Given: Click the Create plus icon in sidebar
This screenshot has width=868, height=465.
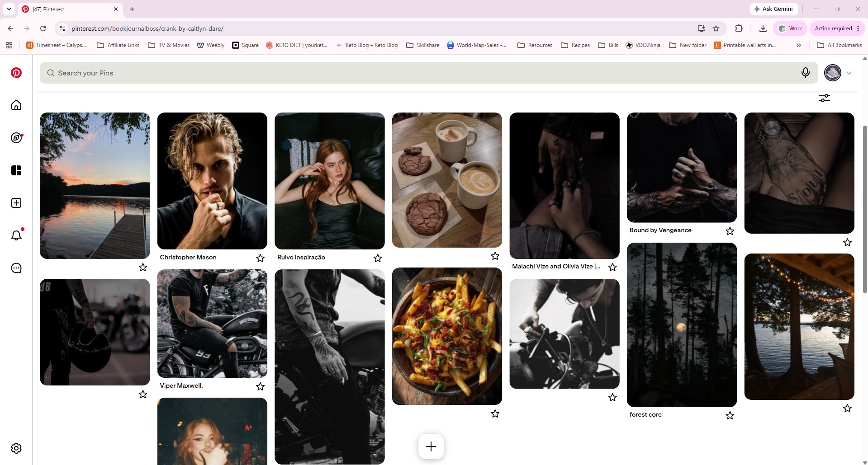Looking at the screenshot, I should pos(16,203).
